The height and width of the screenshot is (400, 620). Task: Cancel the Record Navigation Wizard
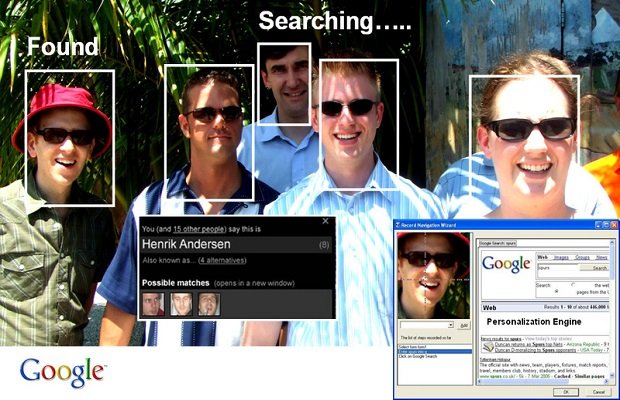599,392
